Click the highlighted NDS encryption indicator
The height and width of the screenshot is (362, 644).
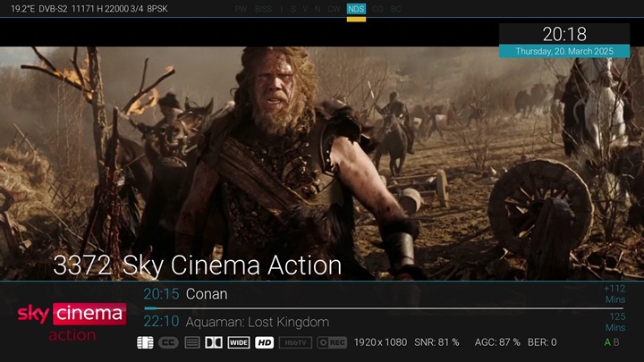pyautogui.click(x=356, y=9)
